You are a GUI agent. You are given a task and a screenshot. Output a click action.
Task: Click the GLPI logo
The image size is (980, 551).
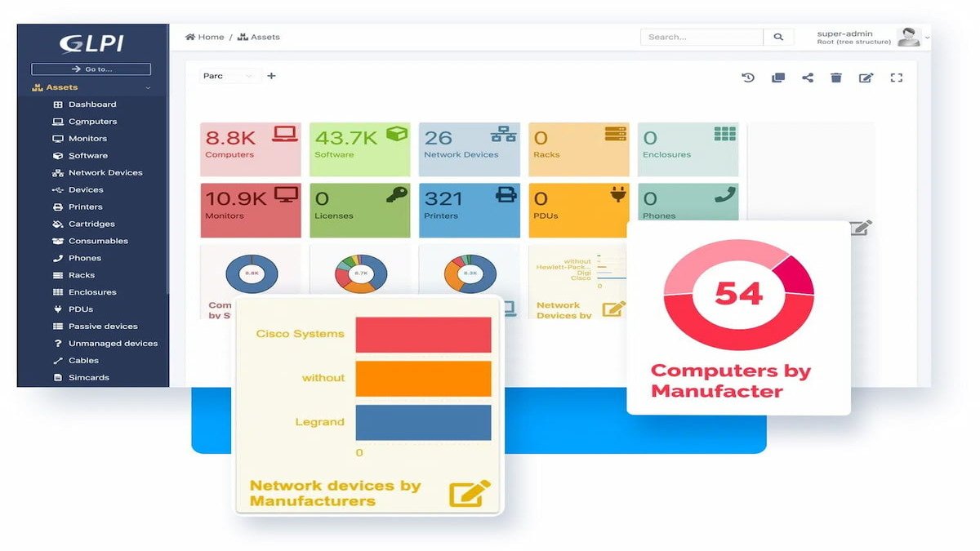(x=91, y=44)
